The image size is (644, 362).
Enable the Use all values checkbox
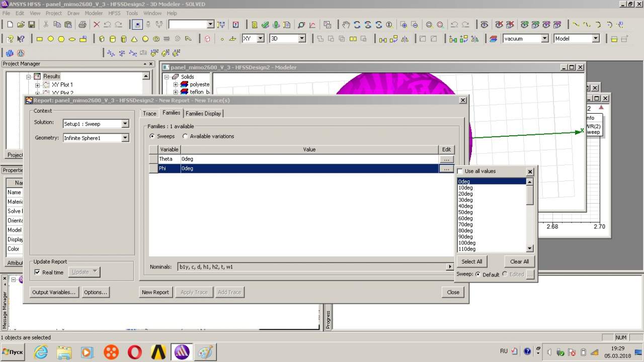pyautogui.click(x=460, y=171)
